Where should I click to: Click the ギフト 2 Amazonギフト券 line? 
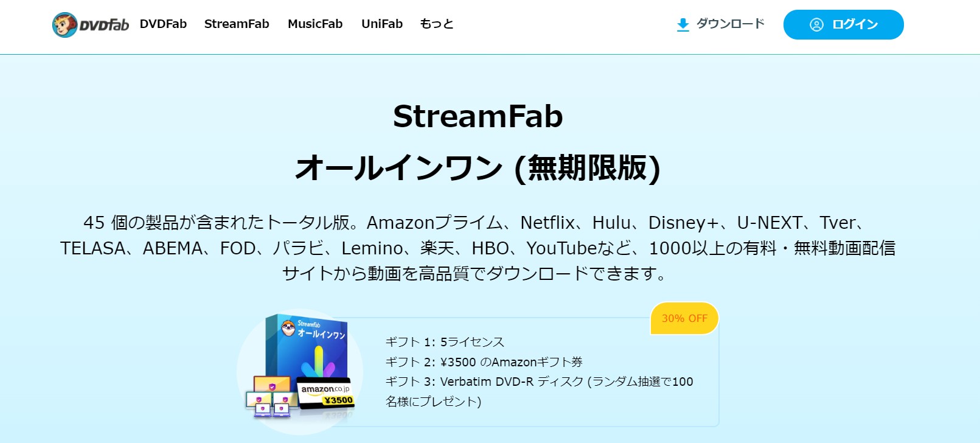484,362
